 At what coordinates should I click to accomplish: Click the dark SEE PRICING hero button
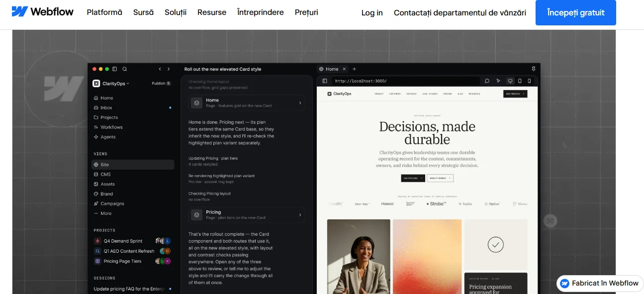(x=413, y=178)
